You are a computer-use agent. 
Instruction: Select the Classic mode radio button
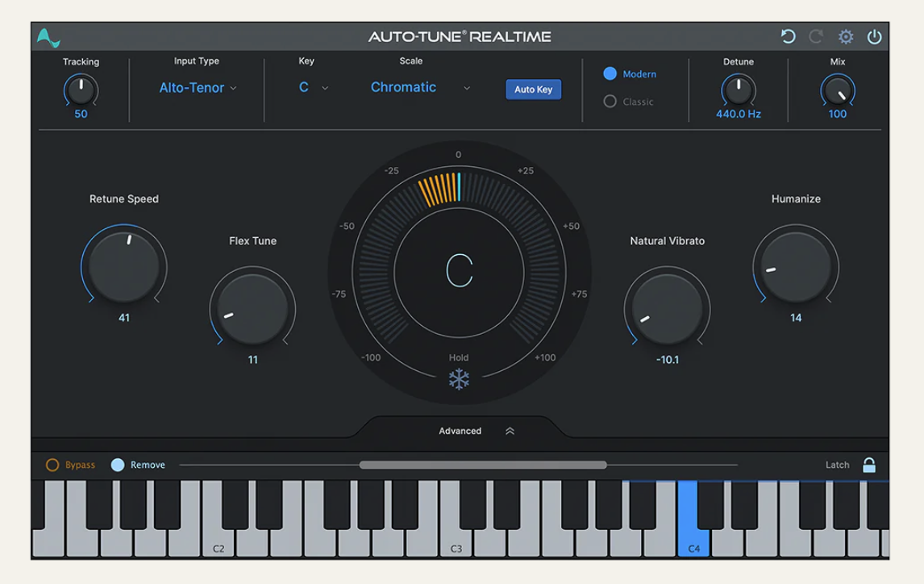610,102
